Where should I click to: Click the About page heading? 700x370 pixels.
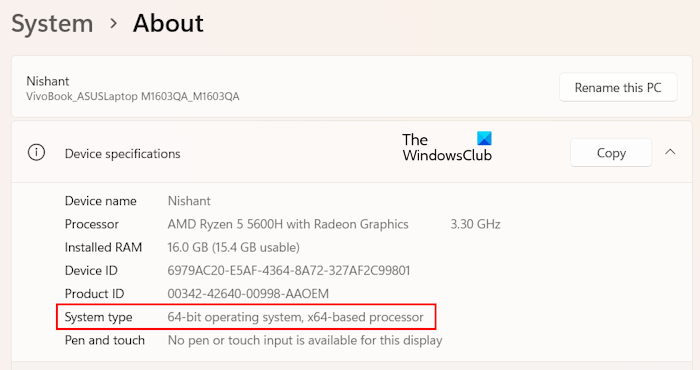pyautogui.click(x=168, y=23)
